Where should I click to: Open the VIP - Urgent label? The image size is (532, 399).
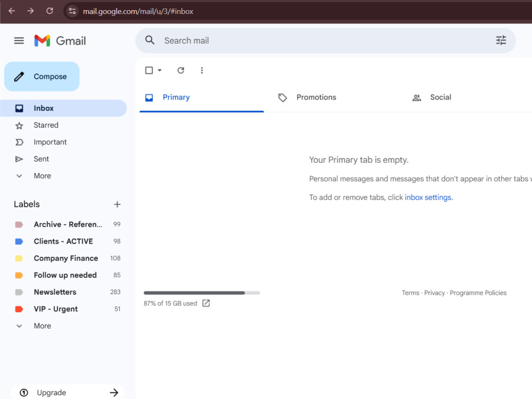tap(63, 309)
